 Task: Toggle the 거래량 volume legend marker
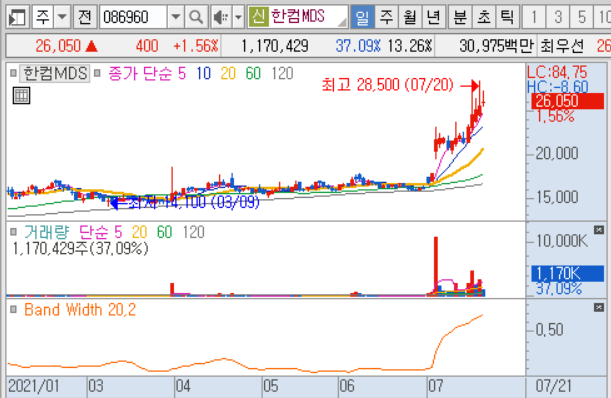(x=14, y=232)
